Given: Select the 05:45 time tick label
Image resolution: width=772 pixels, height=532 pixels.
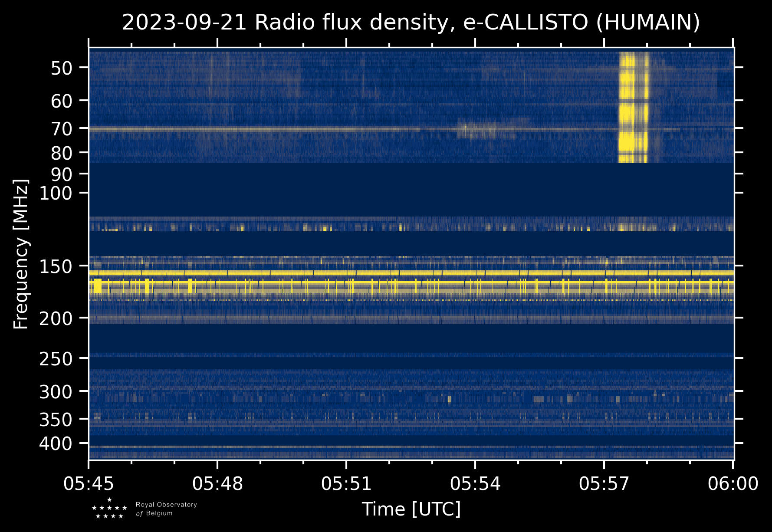Looking at the screenshot, I should (x=89, y=483).
